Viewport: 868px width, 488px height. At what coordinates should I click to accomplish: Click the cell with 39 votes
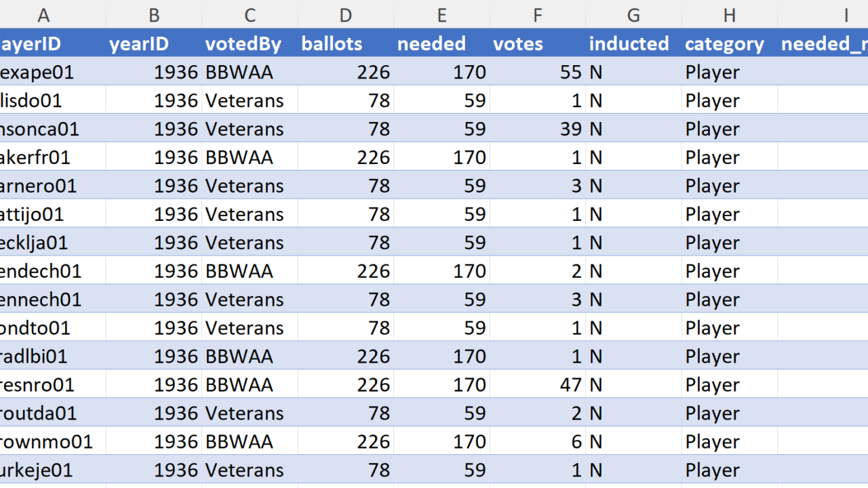[537, 129]
